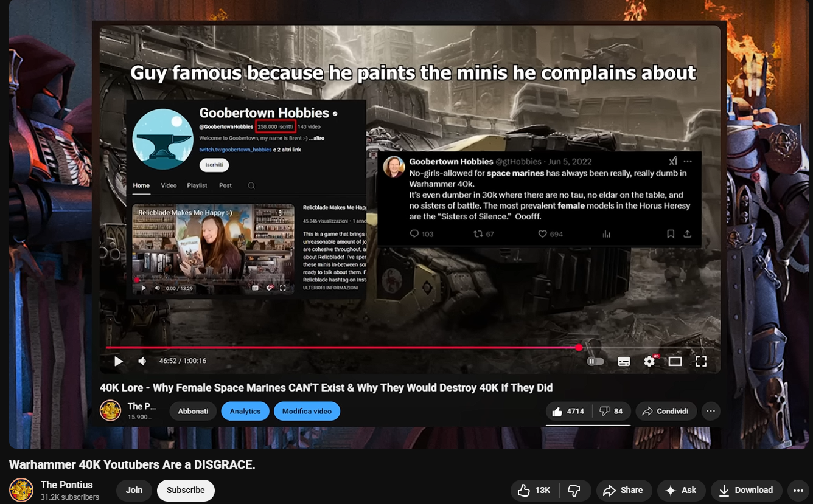Toggle the autoplay switch in player controls
The image size is (813, 504).
(x=596, y=361)
